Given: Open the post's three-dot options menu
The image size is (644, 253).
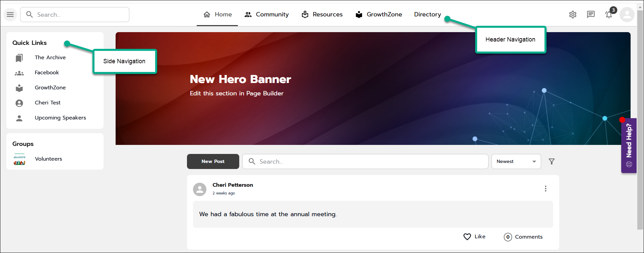Looking at the screenshot, I should tap(545, 189).
